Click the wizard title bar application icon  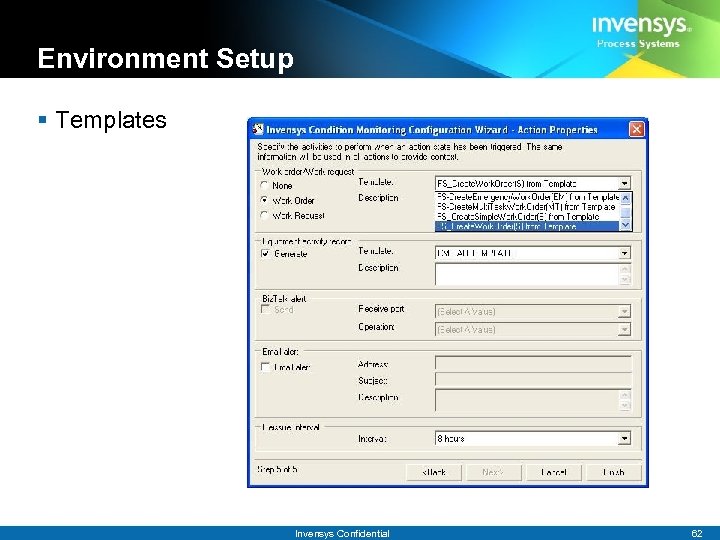tap(258, 129)
